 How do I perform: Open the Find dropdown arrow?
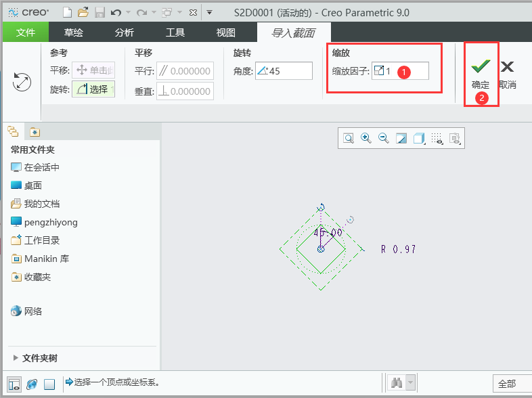pos(411,383)
